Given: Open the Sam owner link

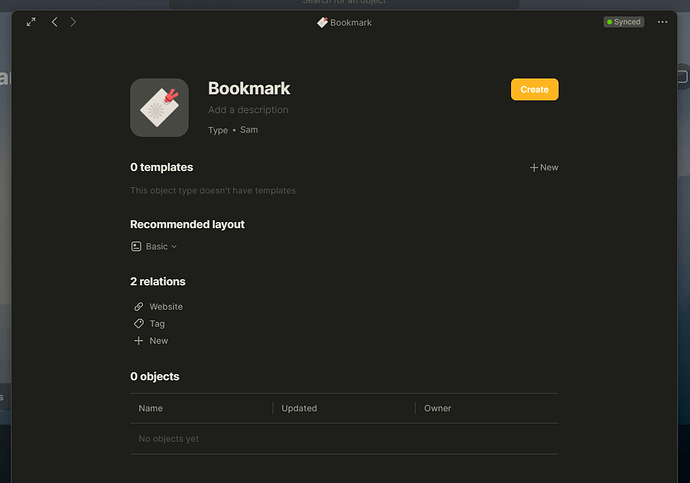Looking at the screenshot, I should click(x=249, y=130).
